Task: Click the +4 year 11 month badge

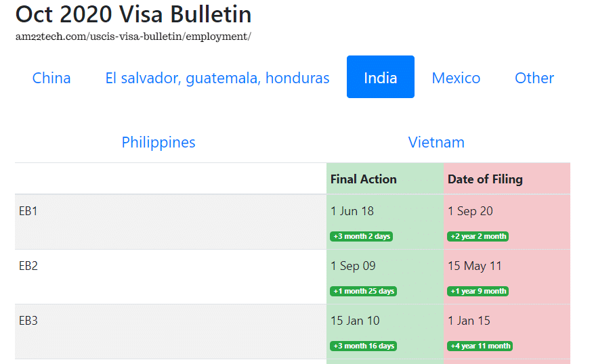Action: (480, 346)
